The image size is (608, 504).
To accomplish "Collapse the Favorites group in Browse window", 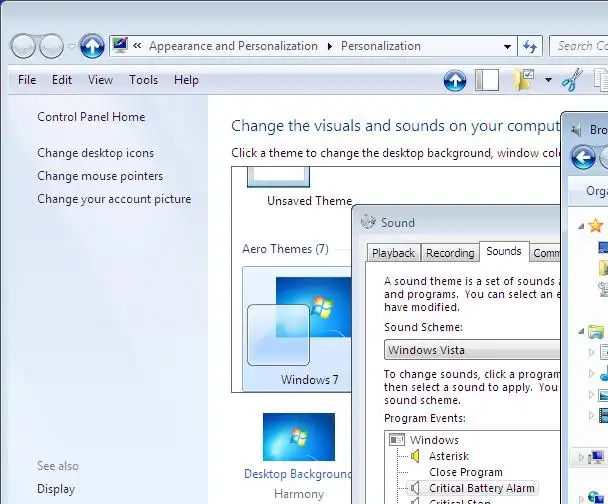I will (580, 226).
